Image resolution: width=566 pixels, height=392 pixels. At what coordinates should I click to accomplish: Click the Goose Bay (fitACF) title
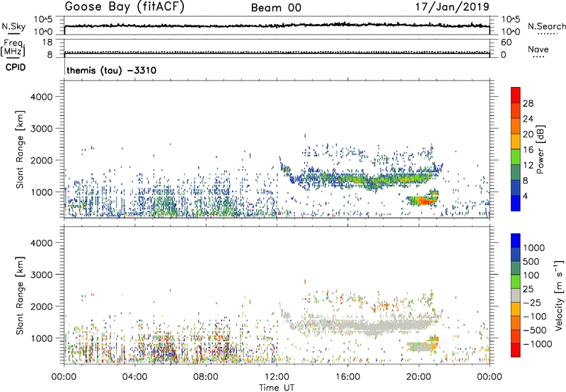[125, 7]
